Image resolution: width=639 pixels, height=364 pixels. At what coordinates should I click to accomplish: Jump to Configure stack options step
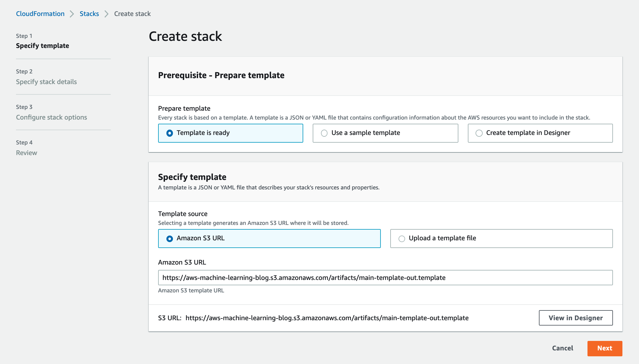pos(52,117)
